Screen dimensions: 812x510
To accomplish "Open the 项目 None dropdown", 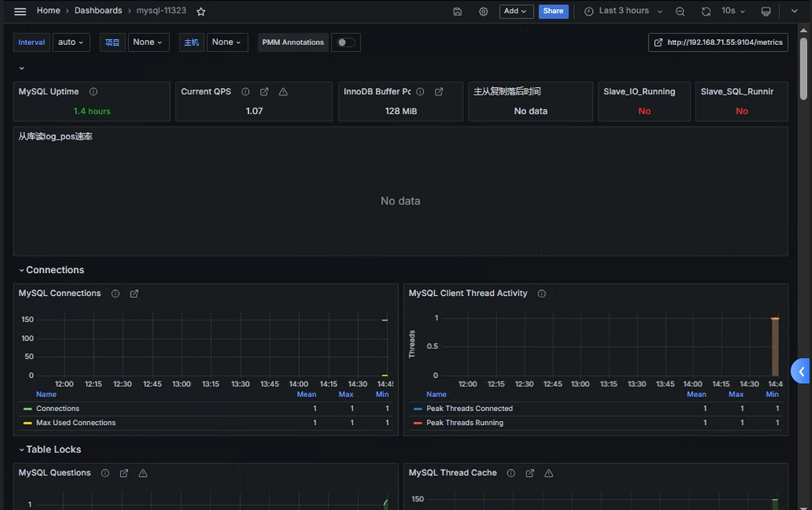I will pos(148,42).
